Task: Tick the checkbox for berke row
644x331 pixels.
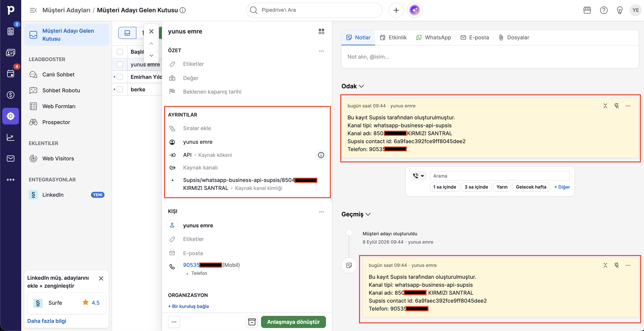Action: pyautogui.click(x=120, y=89)
